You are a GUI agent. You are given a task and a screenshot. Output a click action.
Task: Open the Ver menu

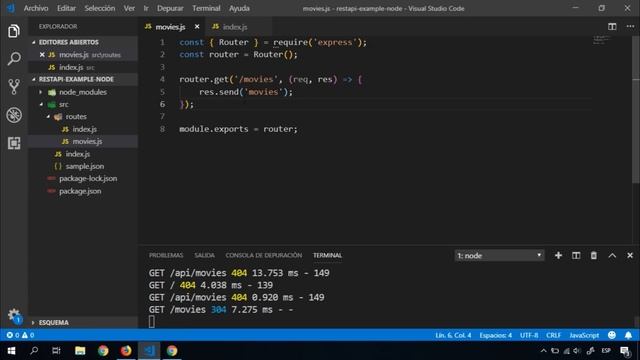(x=129, y=8)
